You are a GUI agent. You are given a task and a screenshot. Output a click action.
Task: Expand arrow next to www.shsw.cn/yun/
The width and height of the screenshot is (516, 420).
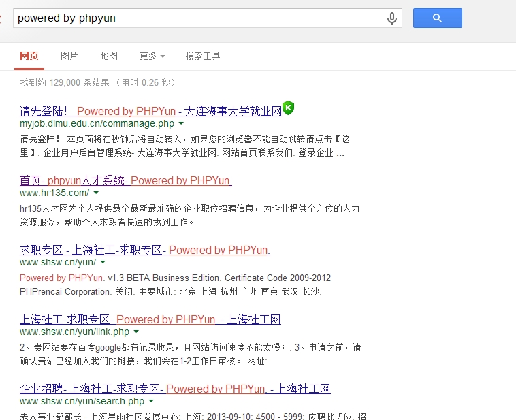tap(103, 262)
